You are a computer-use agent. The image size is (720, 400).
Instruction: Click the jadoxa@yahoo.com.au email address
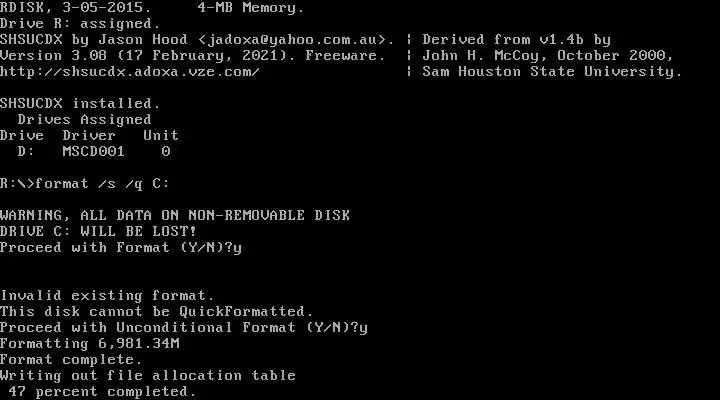click(x=292, y=40)
